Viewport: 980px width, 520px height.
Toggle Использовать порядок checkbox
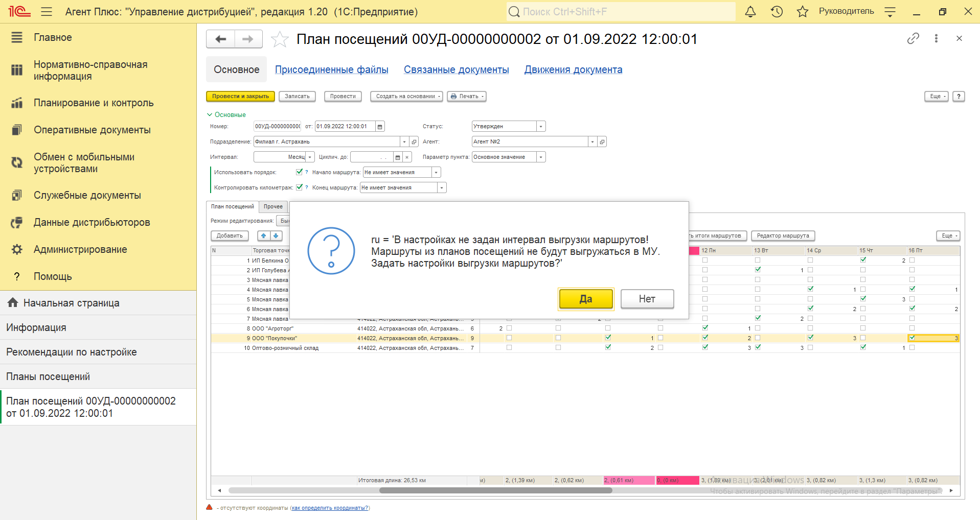point(299,172)
